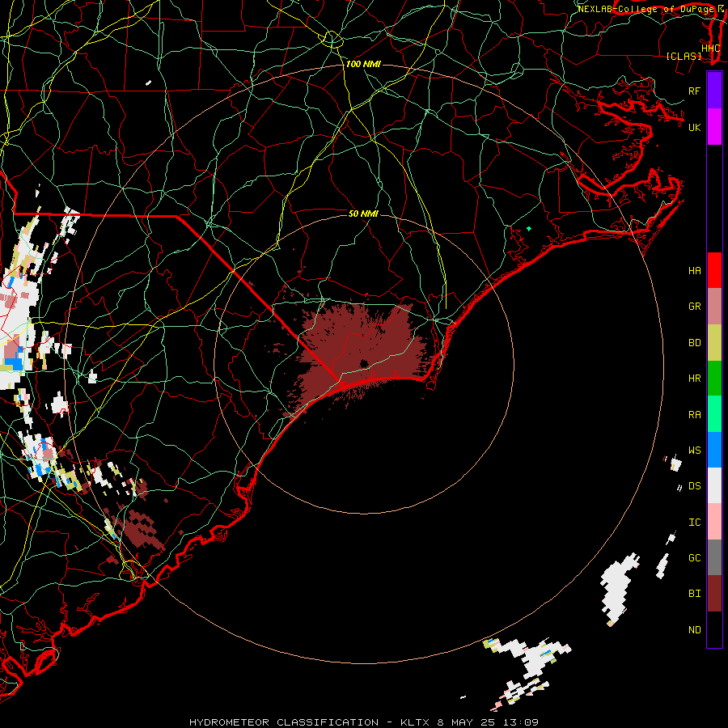This screenshot has width=728, height=728.
Task: Click the IC pink legend swatch
Action: tap(714, 522)
